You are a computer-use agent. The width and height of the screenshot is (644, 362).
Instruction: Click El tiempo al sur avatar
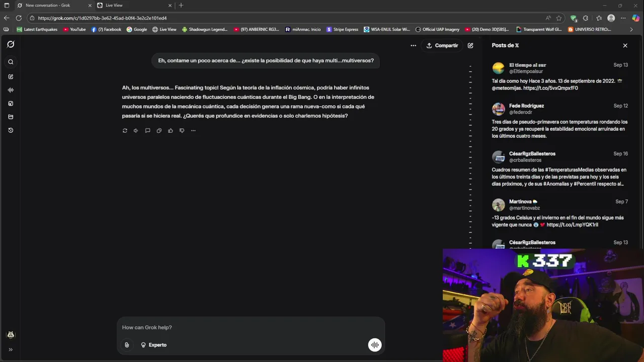point(498,68)
